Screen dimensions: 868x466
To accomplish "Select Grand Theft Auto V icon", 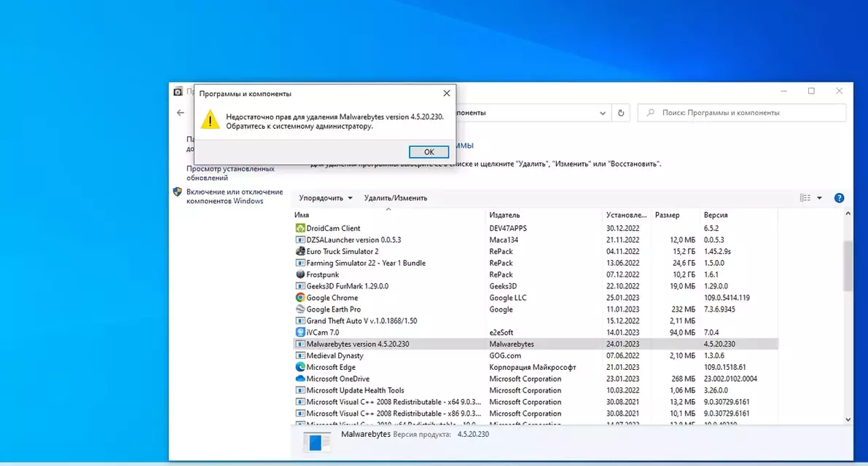I will pos(300,320).
